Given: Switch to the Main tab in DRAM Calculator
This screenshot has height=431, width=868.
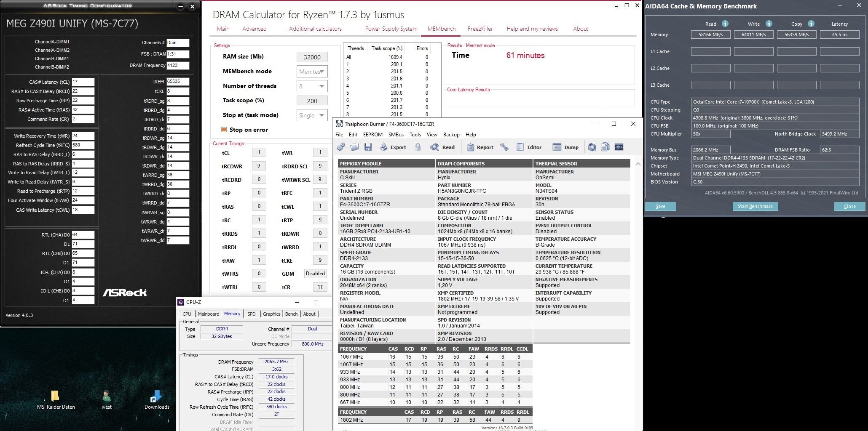Looking at the screenshot, I should (x=223, y=29).
